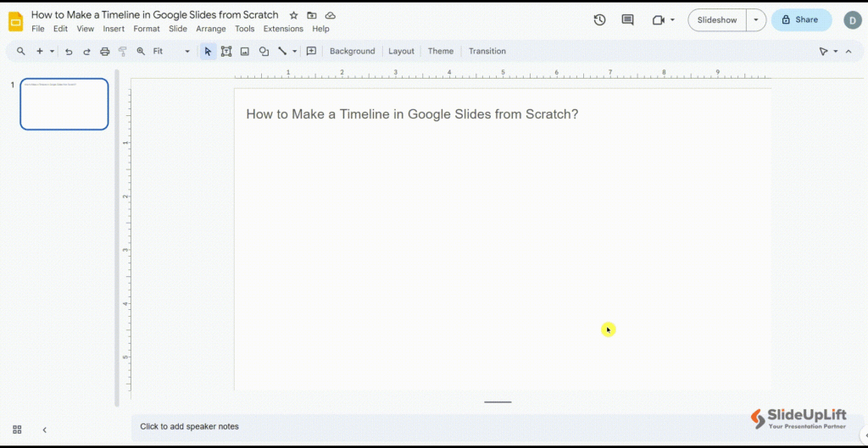Open the View menu
The image size is (868, 448).
click(x=86, y=29)
